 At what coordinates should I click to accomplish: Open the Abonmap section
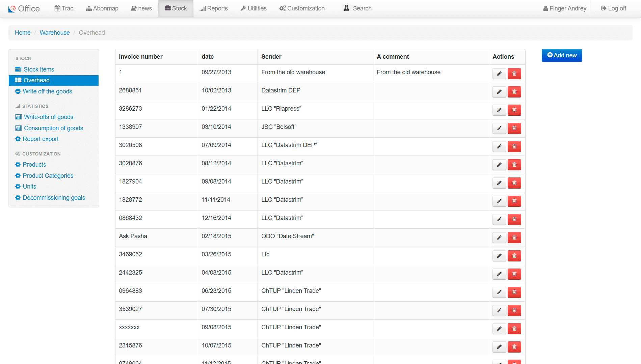(102, 8)
